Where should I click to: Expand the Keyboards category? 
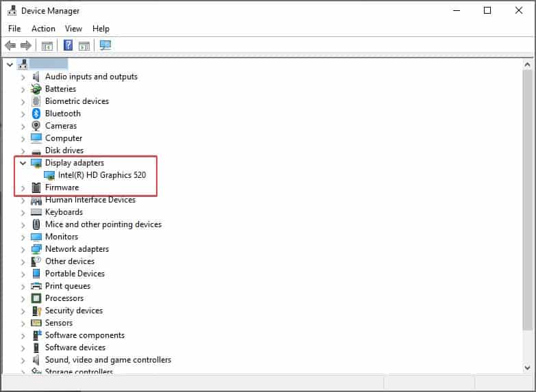tap(23, 212)
